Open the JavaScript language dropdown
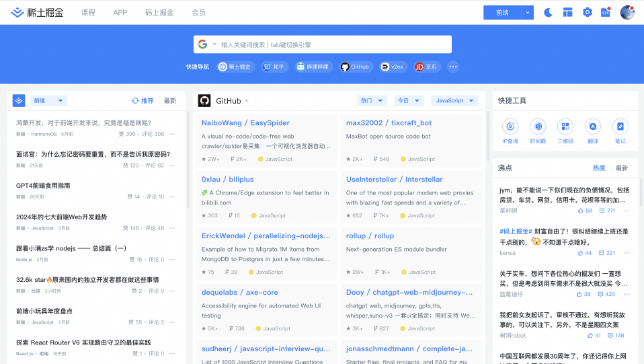This screenshot has height=364, width=644. click(x=454, y=100)
